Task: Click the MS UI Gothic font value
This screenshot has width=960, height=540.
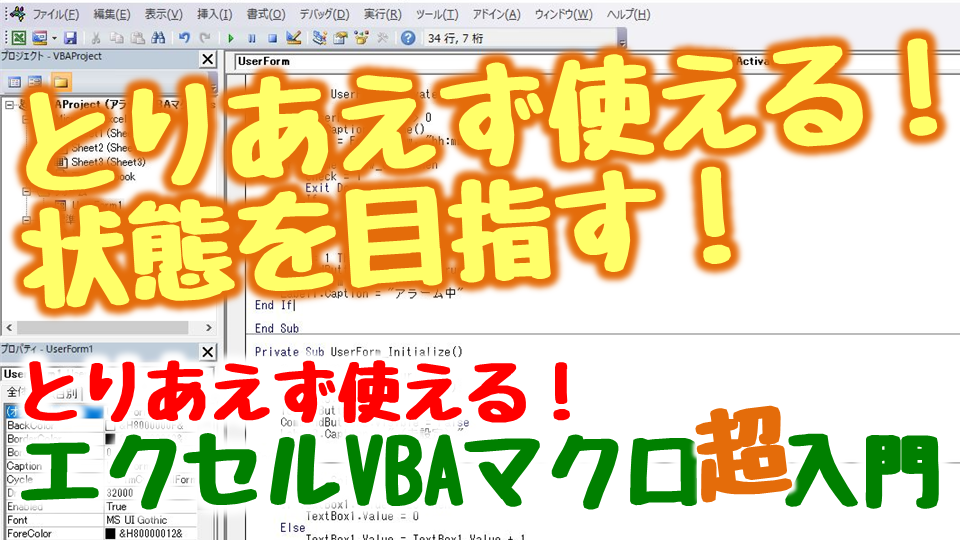Action: (x=137, y=520)
